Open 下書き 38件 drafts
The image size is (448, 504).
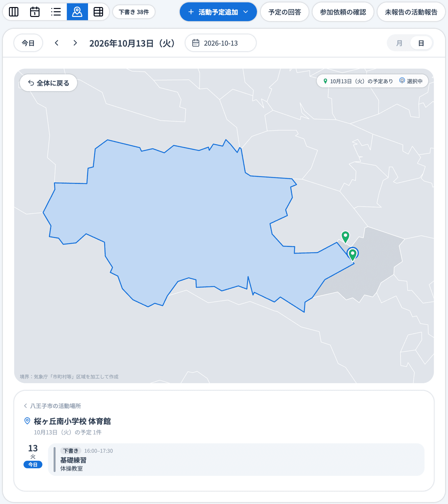(x=134, y=12)
